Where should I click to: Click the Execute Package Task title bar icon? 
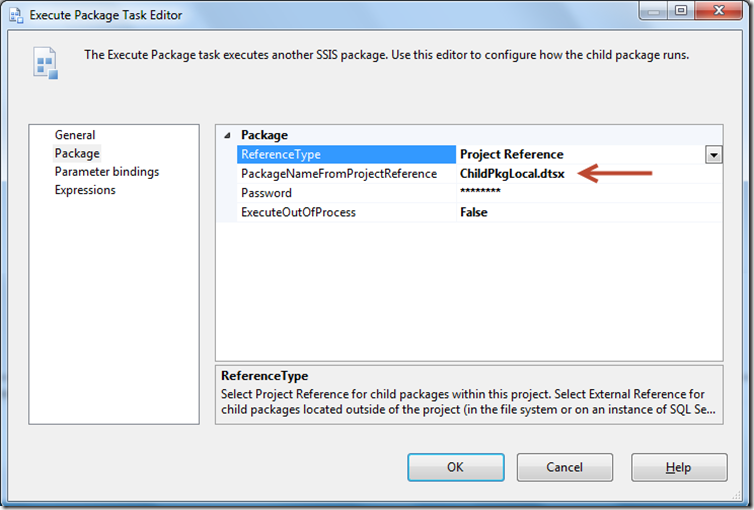[15, 15]
